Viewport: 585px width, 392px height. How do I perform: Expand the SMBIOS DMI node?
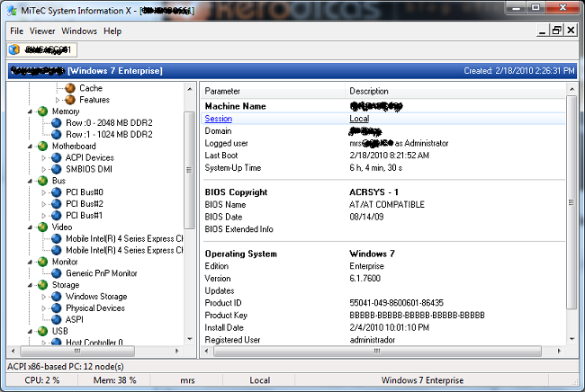click(44, 169)
